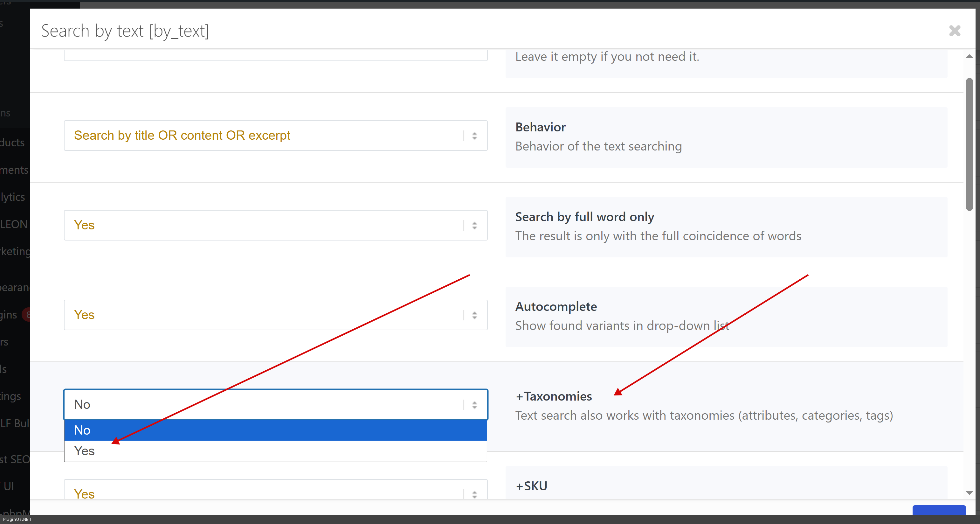Close the Search by text dialog
Image resolution: width=980 pixels, height=524 pixels.
click(x=954, y=31)
